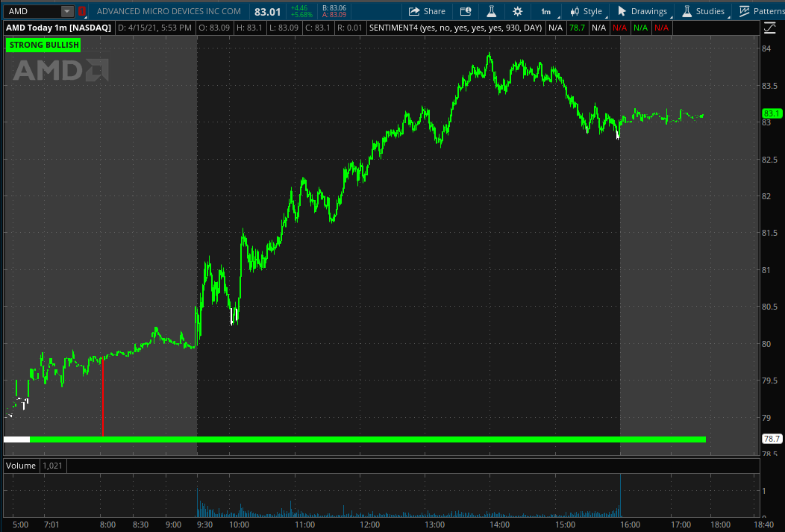Click the white segment of the sentiment bar
Screen dimensions: 785x532
16,439
